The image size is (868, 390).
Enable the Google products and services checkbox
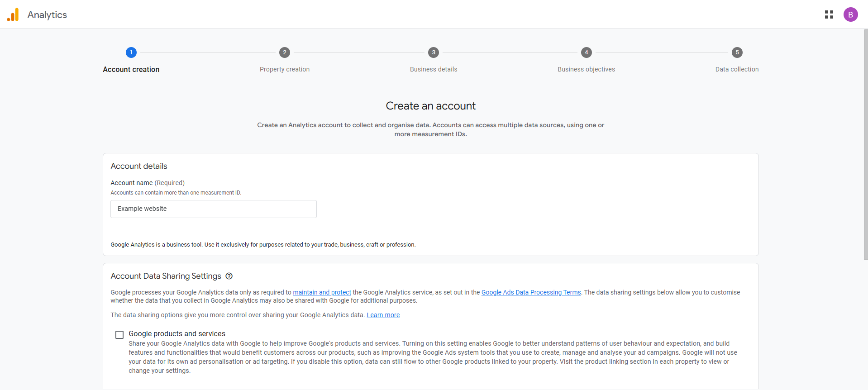coord(119,334)
